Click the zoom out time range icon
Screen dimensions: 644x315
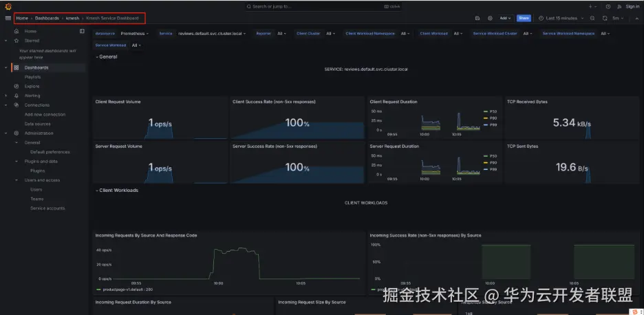(x=592, y=18)
